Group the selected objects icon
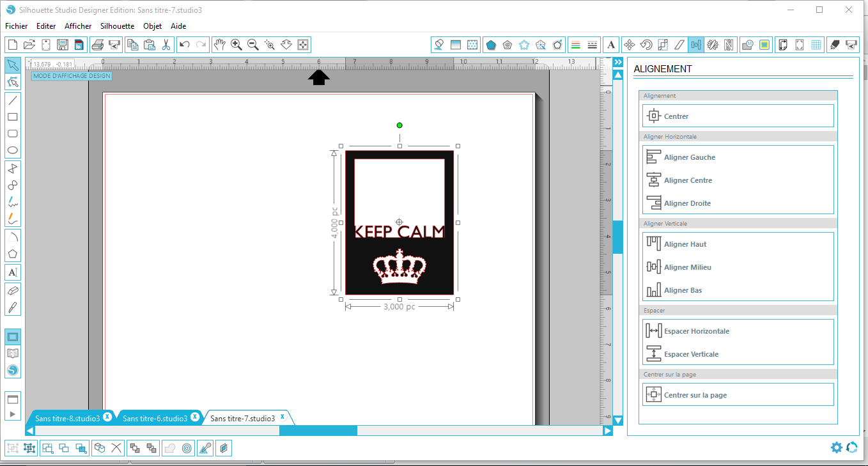The height and width of the screenshot is (466, 868). pyautogui.click(x=12, y=448)
